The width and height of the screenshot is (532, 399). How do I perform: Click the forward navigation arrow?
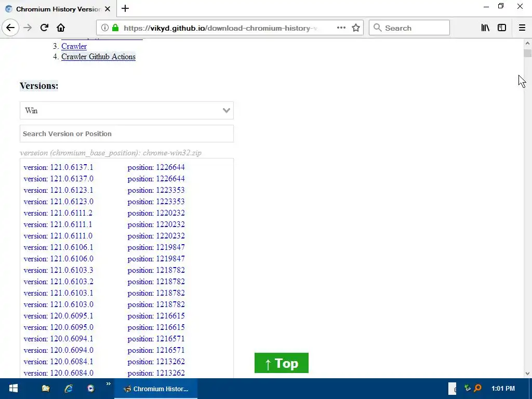pos(28,28)
